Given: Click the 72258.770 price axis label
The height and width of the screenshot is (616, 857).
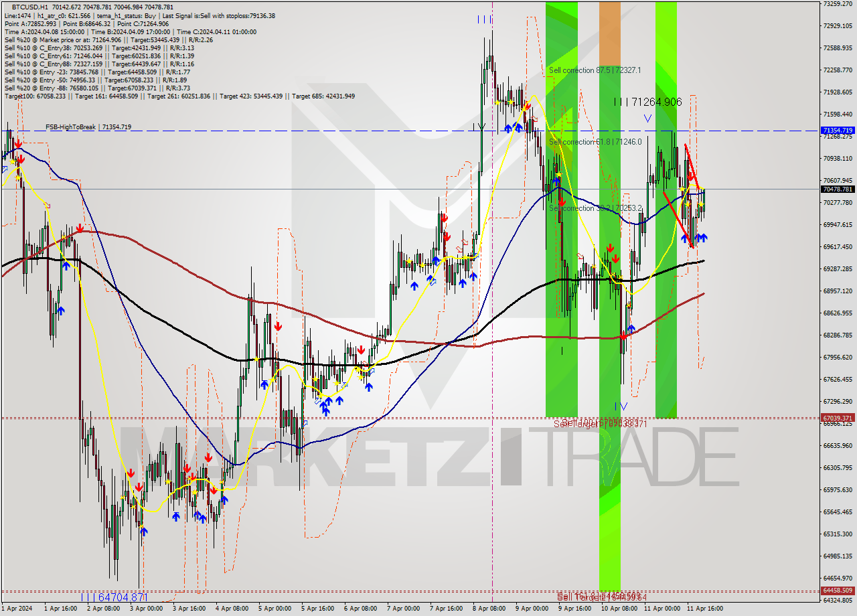Looking at the screenshot, I should coord(838,70).
